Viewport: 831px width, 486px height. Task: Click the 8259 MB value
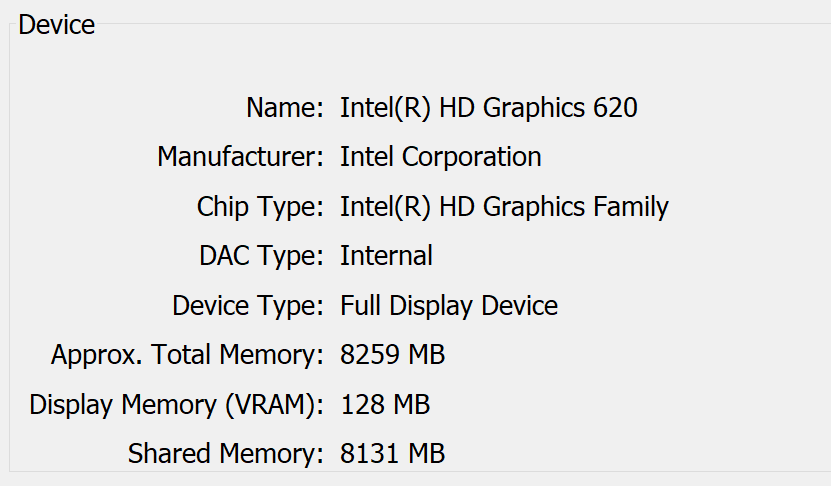pyautogui.click(x=393, y=355)
